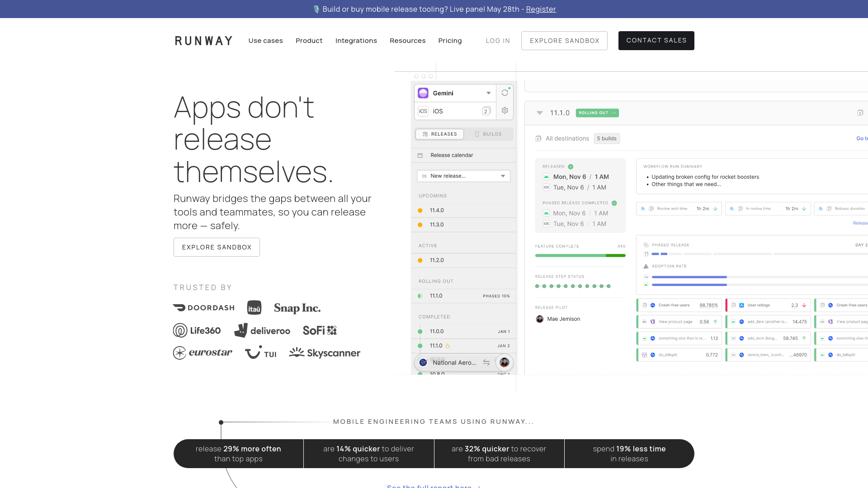Click EXPLORE SANDBOX in the header
Screen dimensions: 868x488
pyautogui.click(x=564, y=41)
